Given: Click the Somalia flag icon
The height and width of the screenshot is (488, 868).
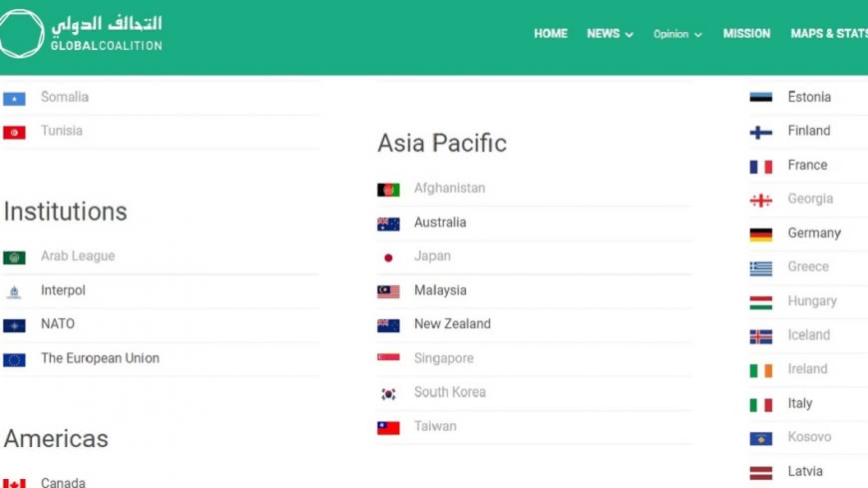Looking at the screenshot, I should 14,99.
